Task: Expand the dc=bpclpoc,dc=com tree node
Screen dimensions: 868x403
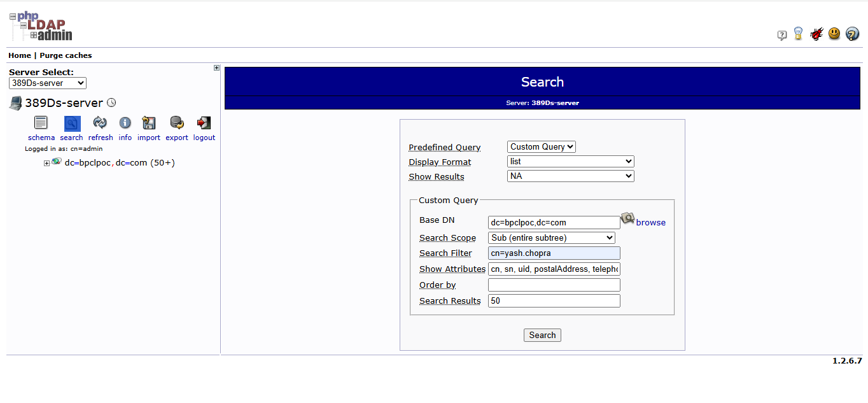Action: 46,164
